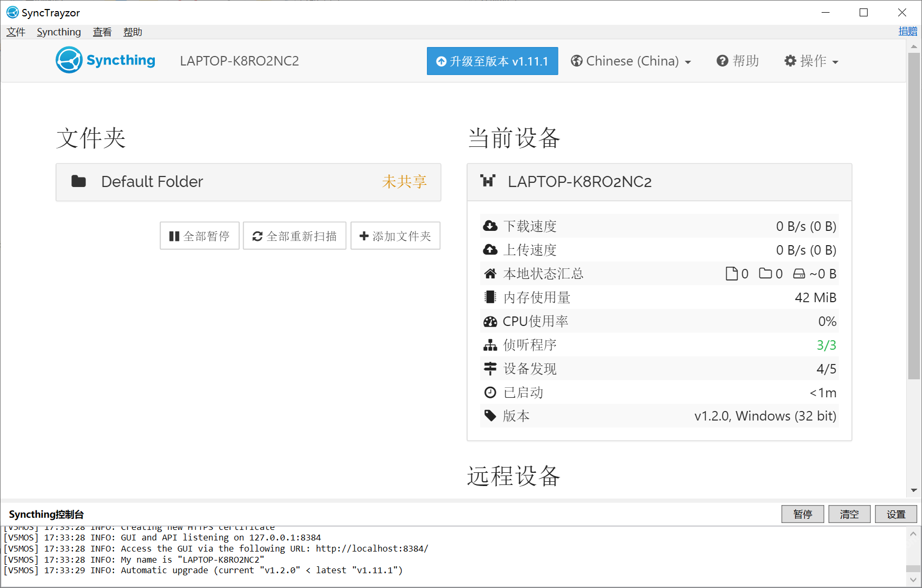Click the listeners network icon
This screenshot has width=922, height=588.
[x=490, y=345]
